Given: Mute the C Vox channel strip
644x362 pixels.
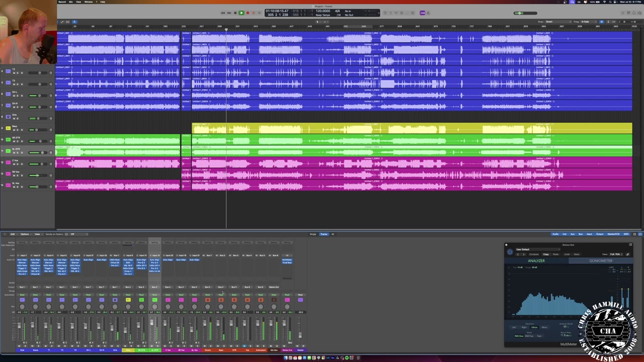Looking at the screenshot, I should (x=165, y=345).
